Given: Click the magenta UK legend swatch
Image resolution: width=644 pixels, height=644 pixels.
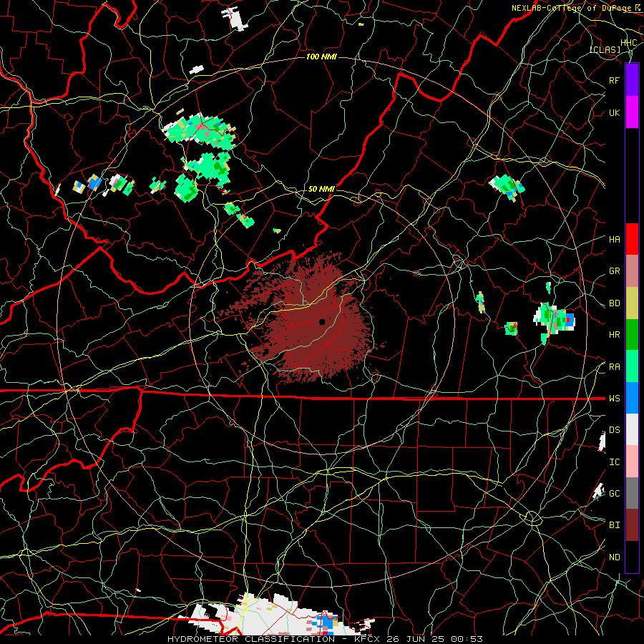Looking at the screenshot, I should click(x=632, y=112).
